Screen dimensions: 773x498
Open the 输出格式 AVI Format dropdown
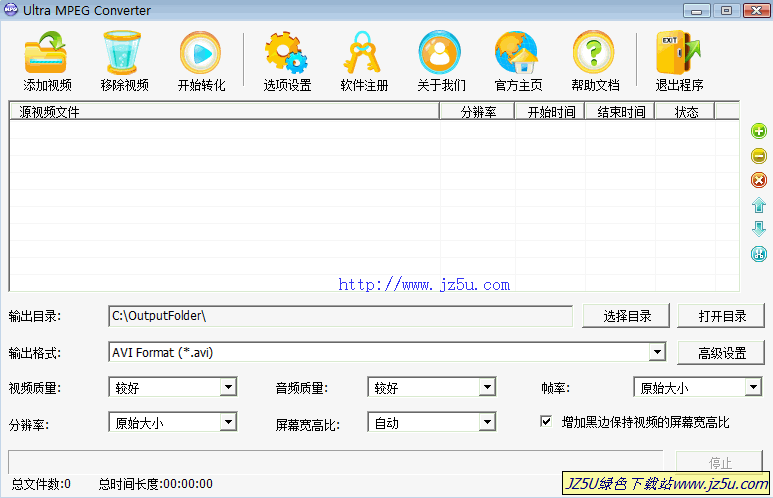coord(657,352)
